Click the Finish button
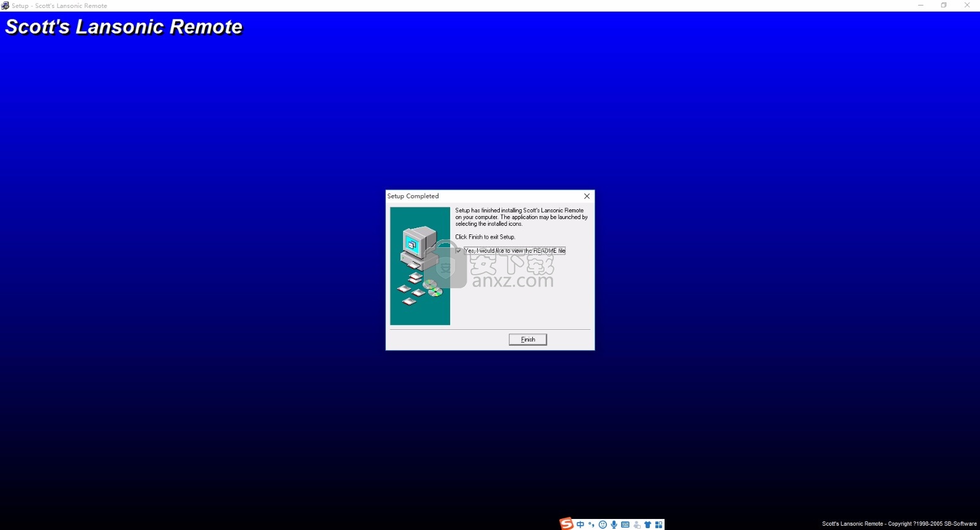The image size is (980, 530). 527,340
